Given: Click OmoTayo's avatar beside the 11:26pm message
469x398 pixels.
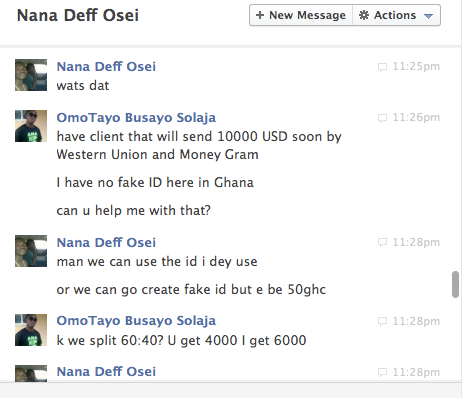Looking at the screenshot, I should [31, 126].
